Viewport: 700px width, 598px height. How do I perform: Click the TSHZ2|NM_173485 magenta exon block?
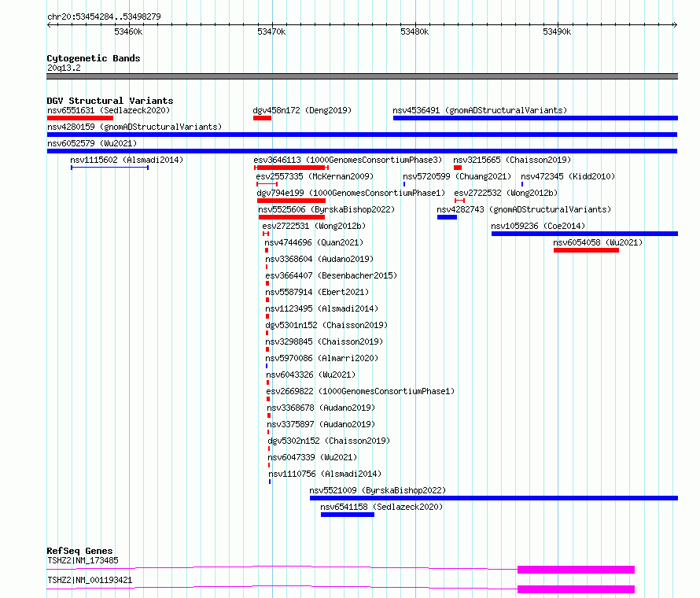pyautogui.click(x=576, y=570)
